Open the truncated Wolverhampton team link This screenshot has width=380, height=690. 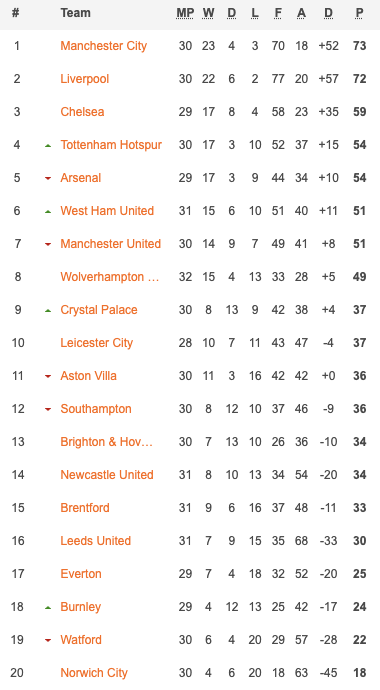pos(110,277)
